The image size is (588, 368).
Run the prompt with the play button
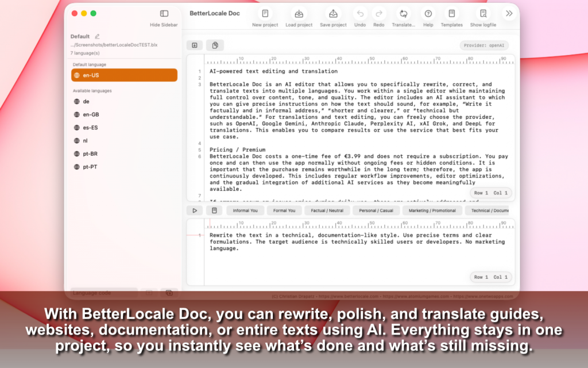[x=195, y=210]
